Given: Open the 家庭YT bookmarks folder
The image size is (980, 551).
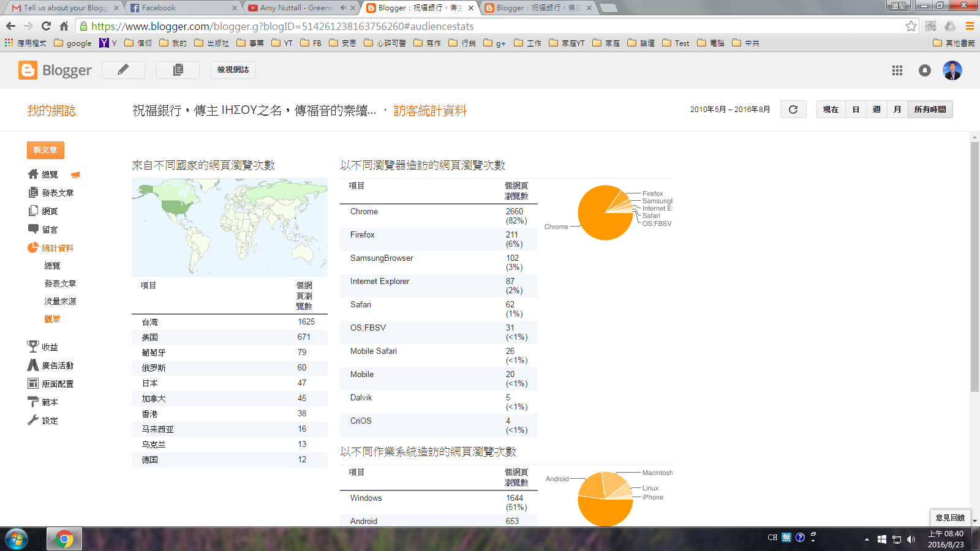Looking at the screenshot, I should coord(567,43).
